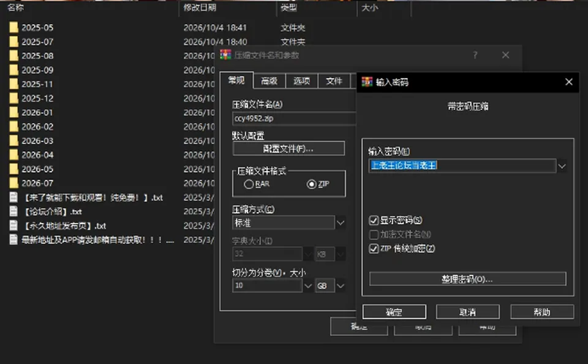Select the 2025-05 folder icon
This screenshot has height=364, width=588.
click(14, 28)
